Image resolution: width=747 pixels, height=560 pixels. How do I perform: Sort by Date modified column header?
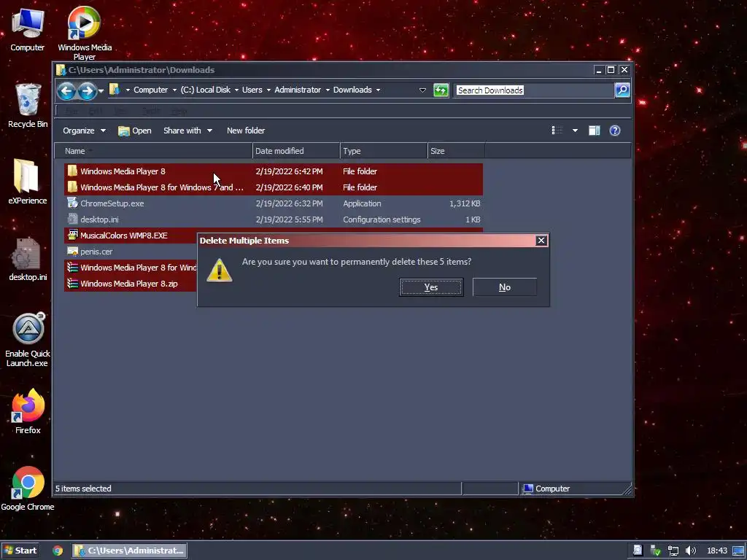tap(296, 151)
